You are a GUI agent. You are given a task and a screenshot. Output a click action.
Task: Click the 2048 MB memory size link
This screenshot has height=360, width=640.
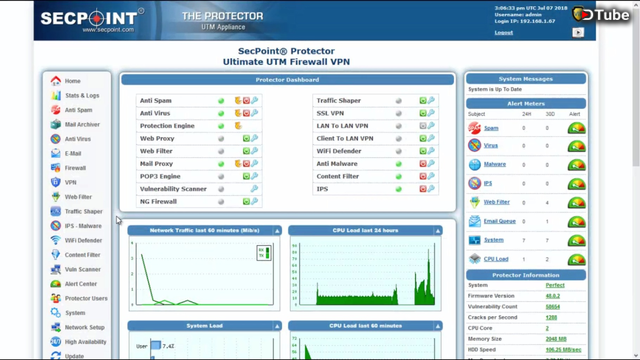[x=556, y=339]
